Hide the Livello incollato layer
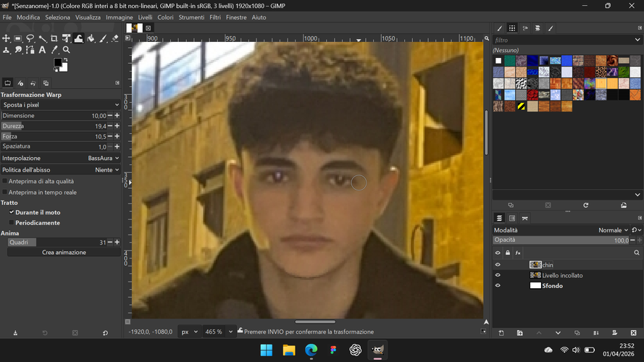Image resolution: width=644 pixels, height=362 pixels. (x=498, y=275)
